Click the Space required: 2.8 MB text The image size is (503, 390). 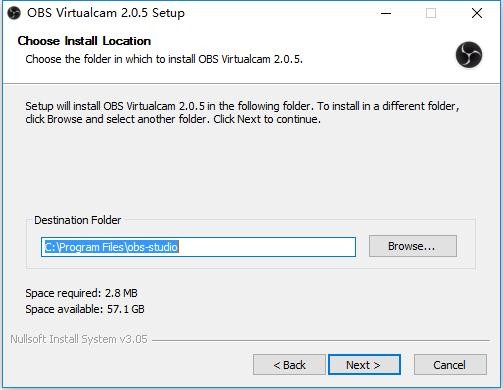(x=81, y=293)
